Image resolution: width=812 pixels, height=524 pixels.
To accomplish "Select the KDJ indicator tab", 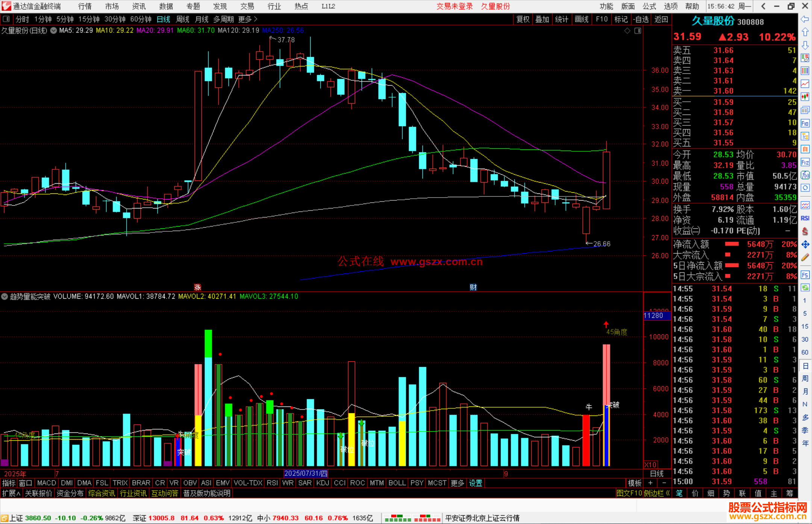I will coord(323,483).
